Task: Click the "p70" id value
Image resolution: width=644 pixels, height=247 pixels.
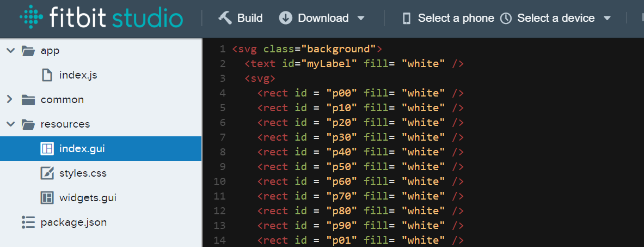Action: tap(342, 196)
